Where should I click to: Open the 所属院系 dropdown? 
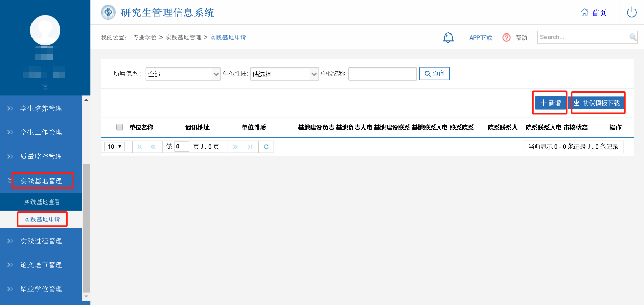[x=183, y=74]
